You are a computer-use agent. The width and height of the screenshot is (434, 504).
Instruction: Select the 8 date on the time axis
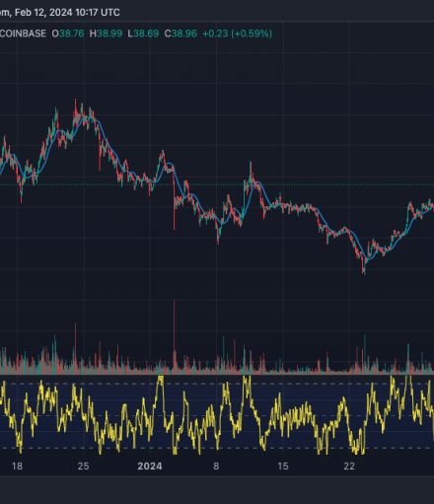tap(216, 466)
